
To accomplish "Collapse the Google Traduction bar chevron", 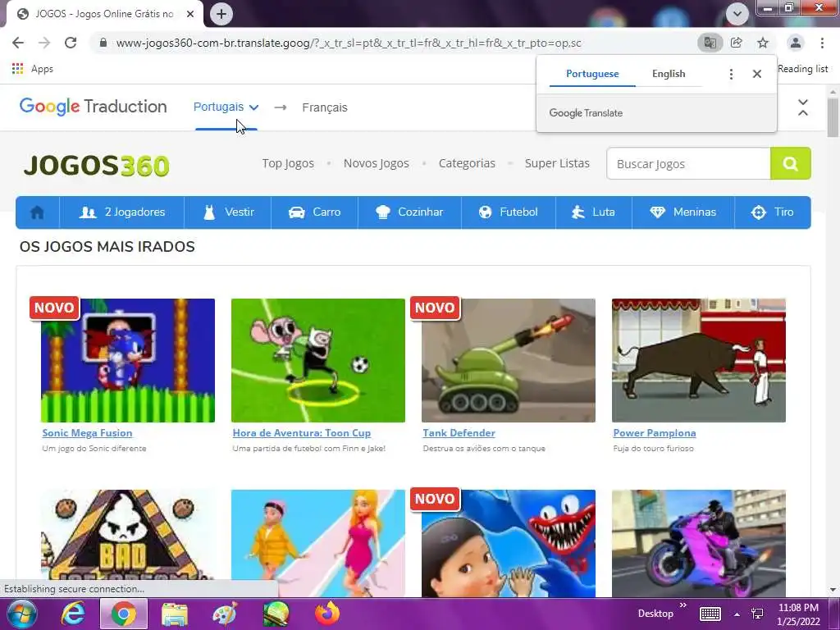I will tap(802, 107).
